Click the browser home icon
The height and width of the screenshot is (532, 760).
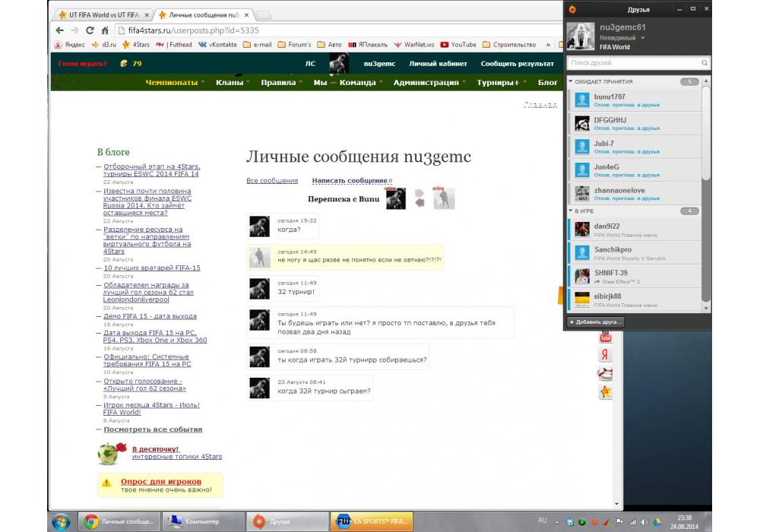pyautogui.click(x=105, y=30)
